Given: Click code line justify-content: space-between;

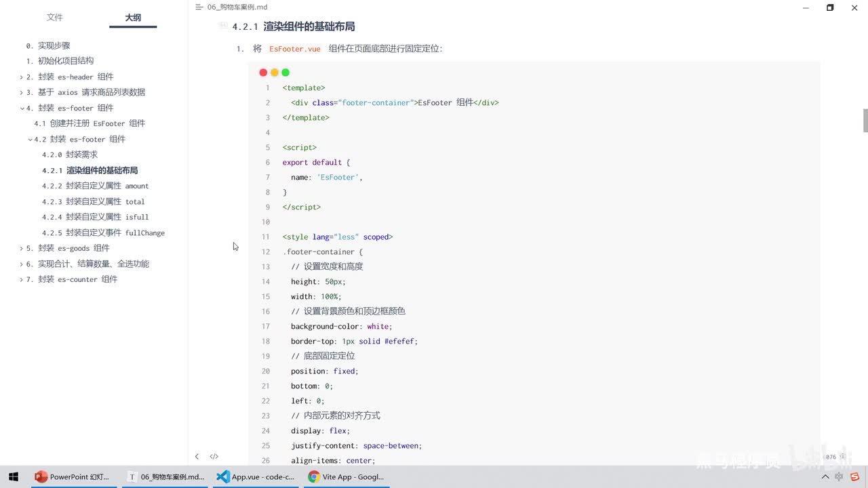Looking at the screenshot, I should (357, 445).
